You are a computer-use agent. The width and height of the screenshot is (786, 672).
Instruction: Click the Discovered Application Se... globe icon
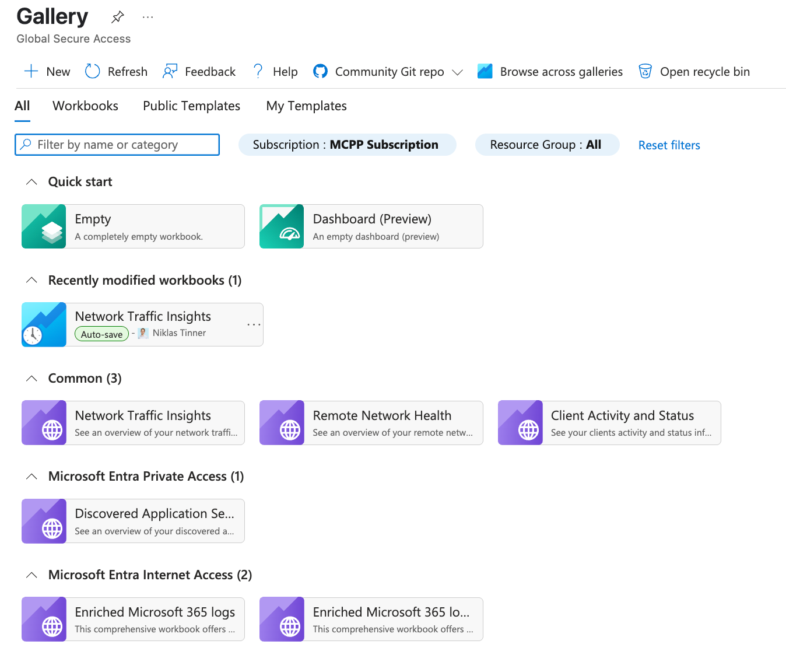44,521
